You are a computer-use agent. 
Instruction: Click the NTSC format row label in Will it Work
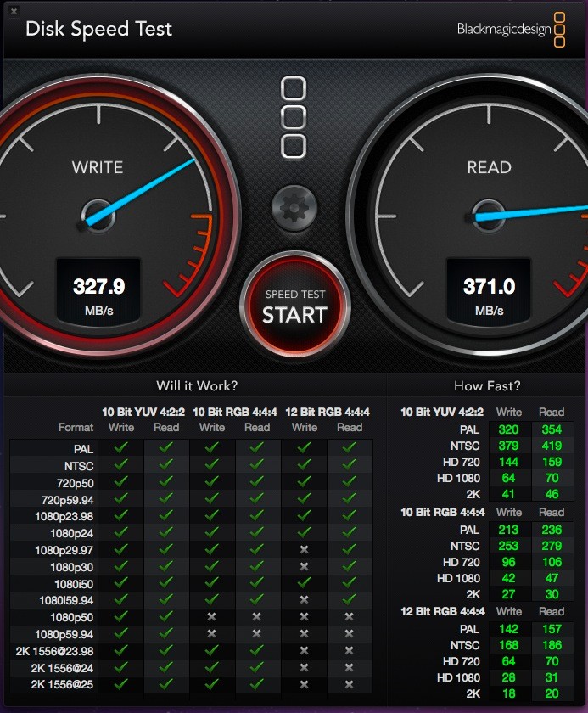[79, 466]
